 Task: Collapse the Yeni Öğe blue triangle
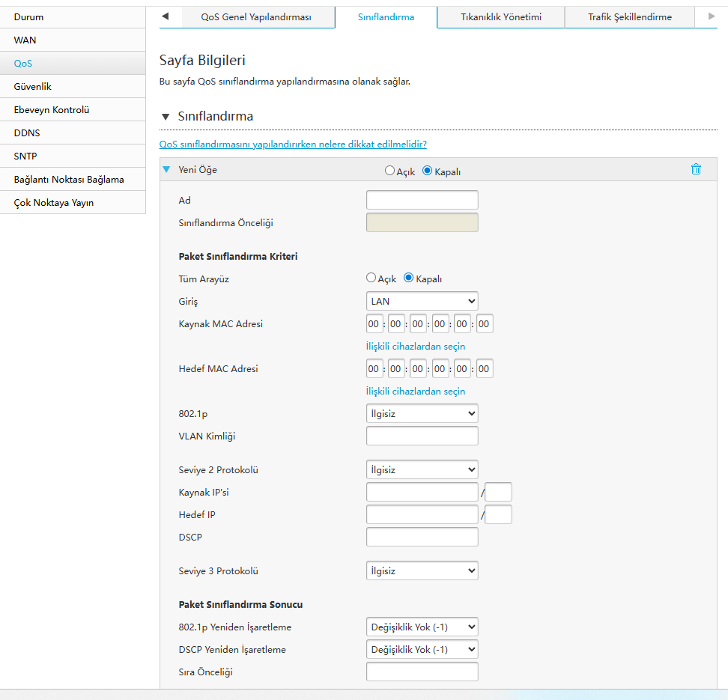click(x=167, y=169)
